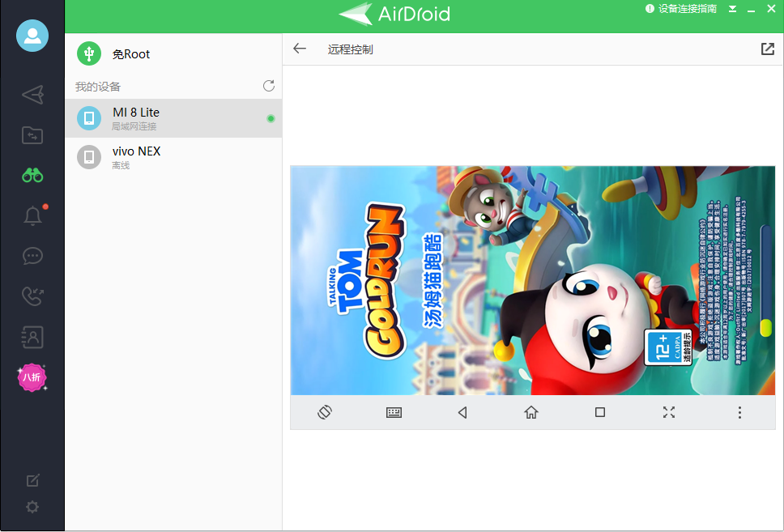
Task: Enter fullscreen remote control mode
Action: click(669, 412)
